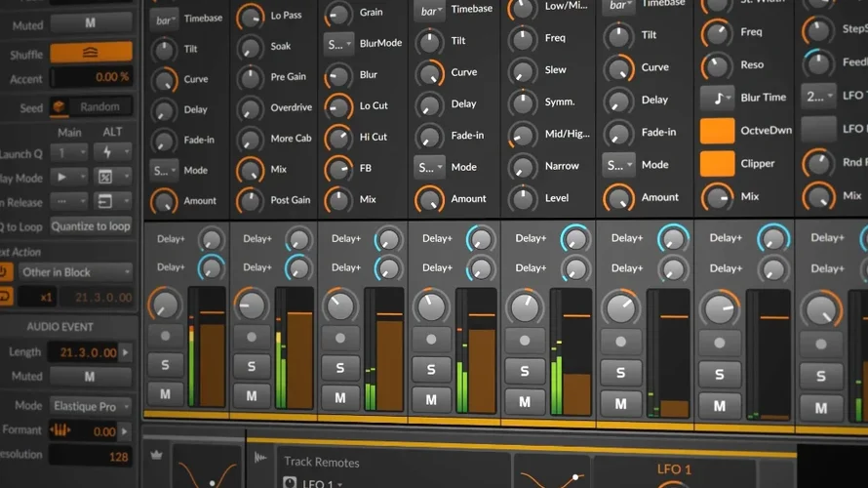Click the Overdrive knob
This screenshot has width=868, height=488.
tap(251, 108)
